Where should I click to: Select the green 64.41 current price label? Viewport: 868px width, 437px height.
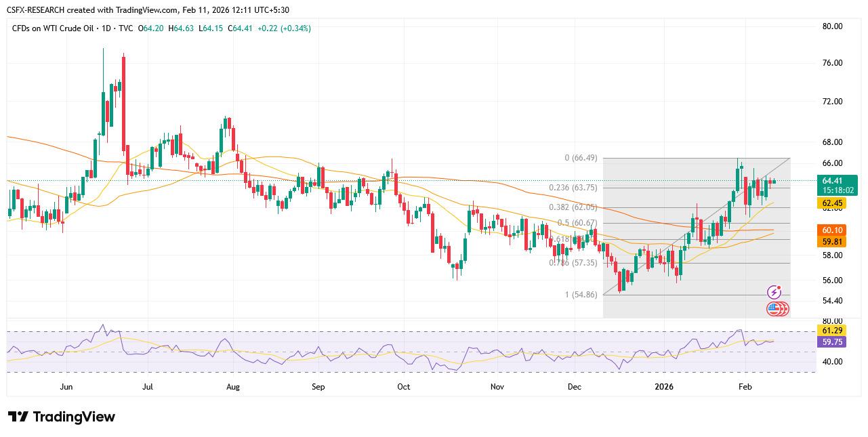(831, 181)
